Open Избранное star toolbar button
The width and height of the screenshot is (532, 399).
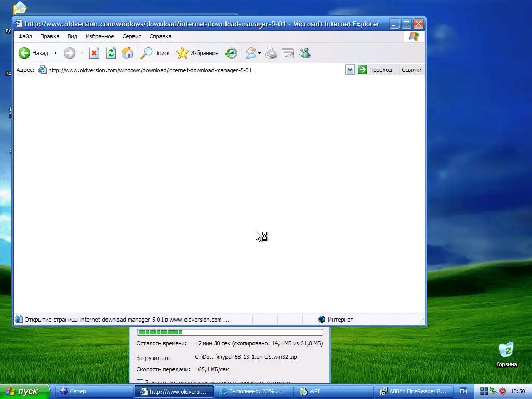(197, 53)
